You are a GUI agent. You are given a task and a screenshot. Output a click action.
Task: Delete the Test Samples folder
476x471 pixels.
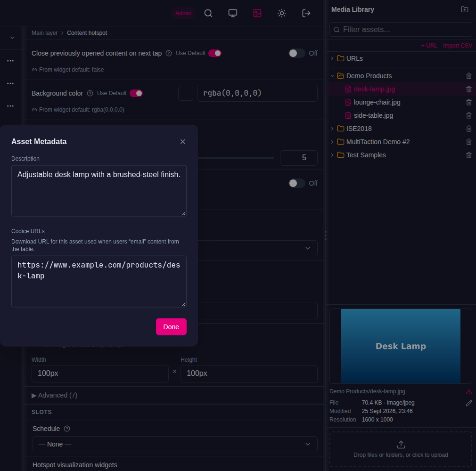469,155
